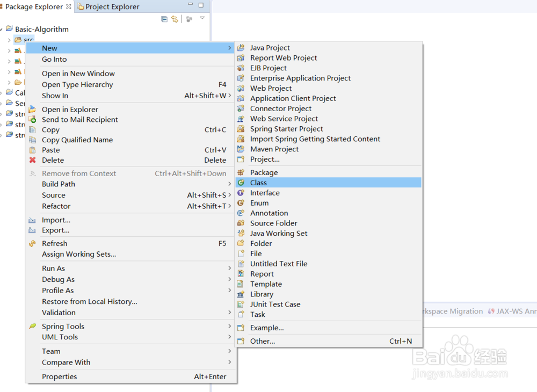Choose Go Into from context menu

[130, 59]
